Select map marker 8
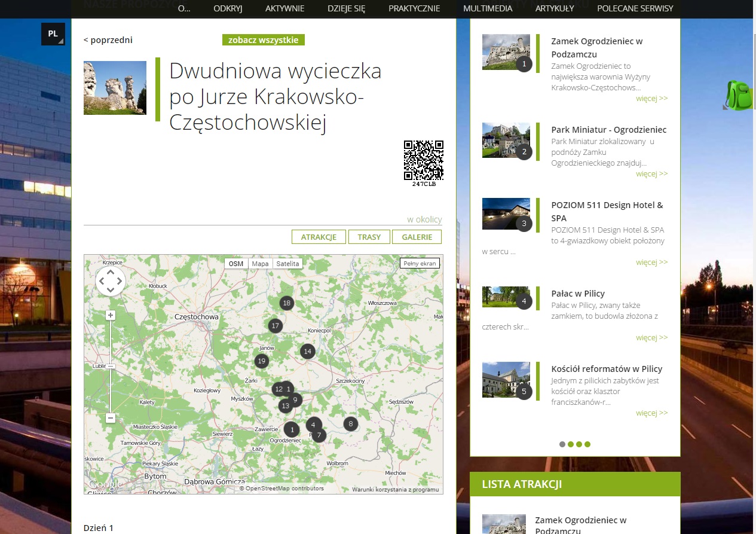The image size is (756, 534). (351, 424)
